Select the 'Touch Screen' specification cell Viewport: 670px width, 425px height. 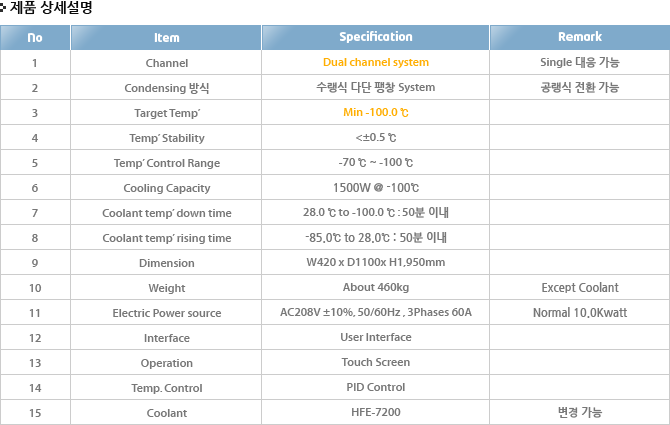(376, 362)
